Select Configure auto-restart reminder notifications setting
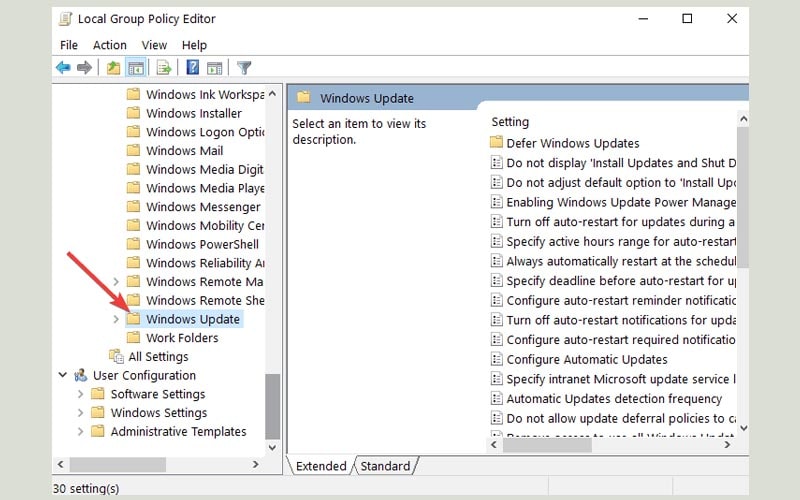800x500 pixels. [x=621, y=300]
